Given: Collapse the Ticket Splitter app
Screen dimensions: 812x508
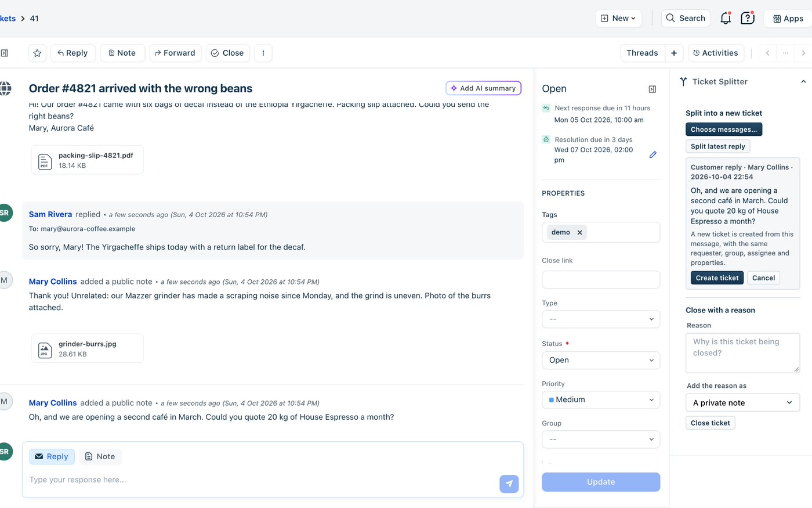Looking at the screenshot, I should 803,82.
